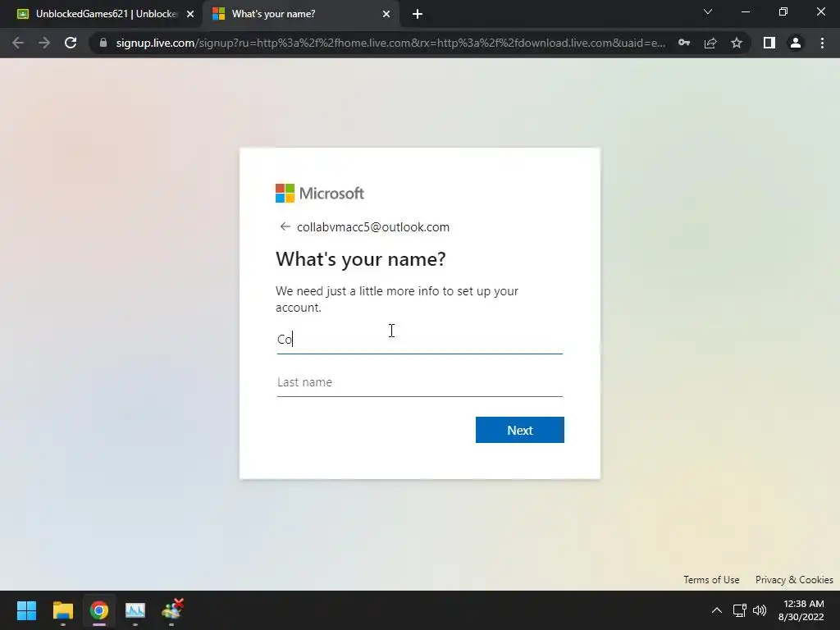840x630 pixels.
Task: Restore down the Chrome window
Action: pos(783,11)
